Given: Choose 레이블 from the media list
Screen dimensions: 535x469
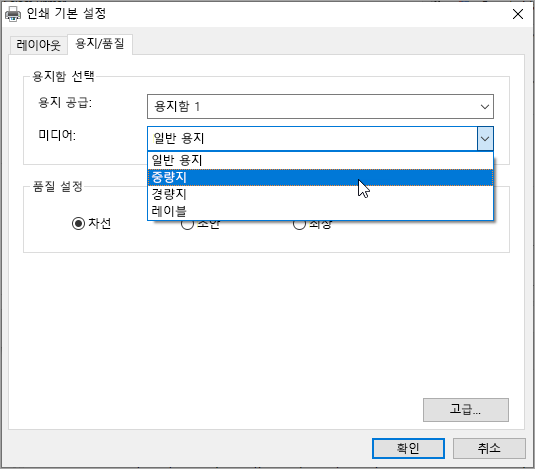Looking at the screenshot, I should point(320,211).
